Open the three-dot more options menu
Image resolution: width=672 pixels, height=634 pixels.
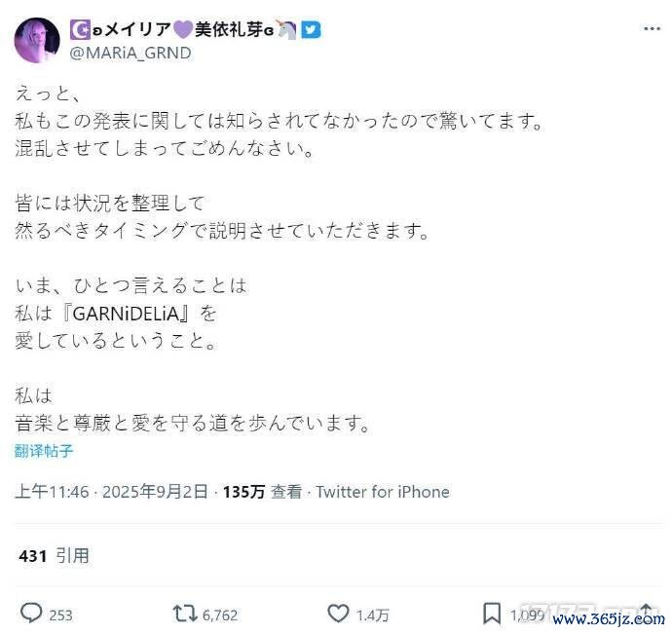652,29
